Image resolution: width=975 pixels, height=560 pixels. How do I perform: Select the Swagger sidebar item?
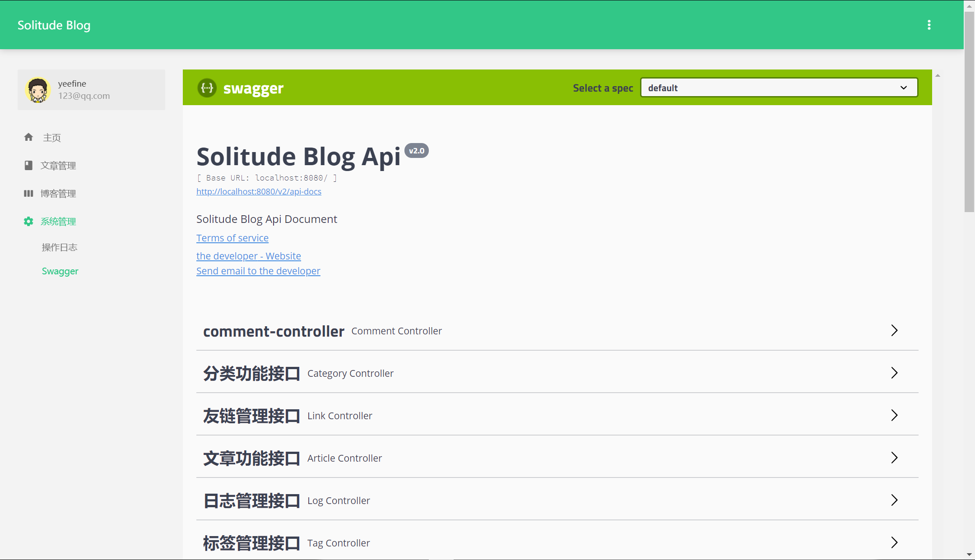point(60,271)
